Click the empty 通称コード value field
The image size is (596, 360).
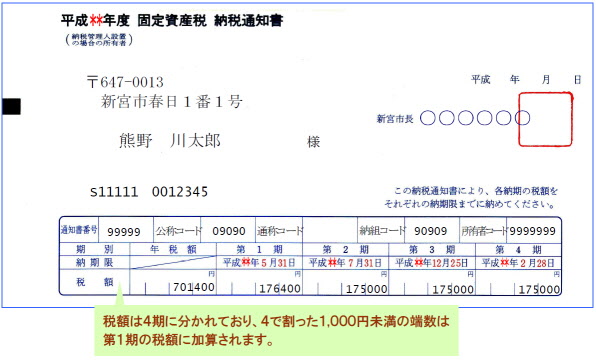330,230
